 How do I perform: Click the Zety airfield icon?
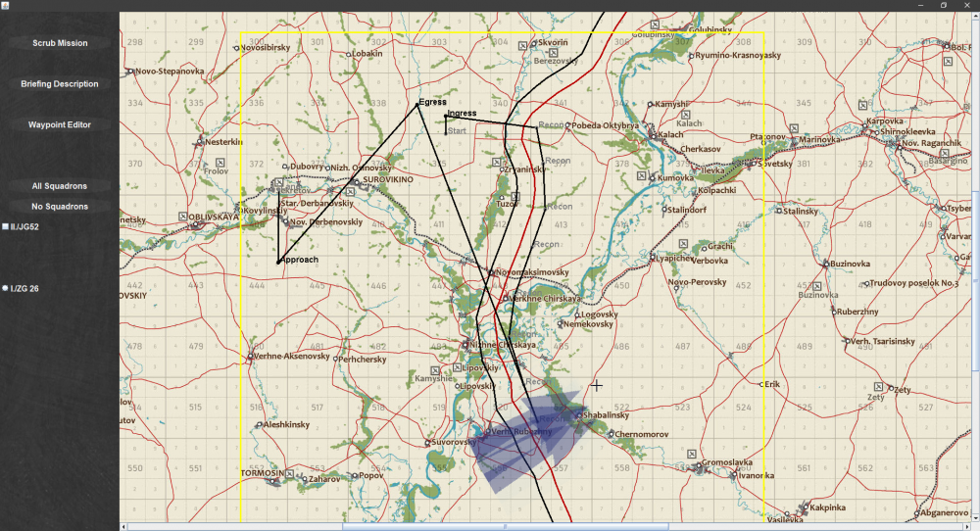878,387
